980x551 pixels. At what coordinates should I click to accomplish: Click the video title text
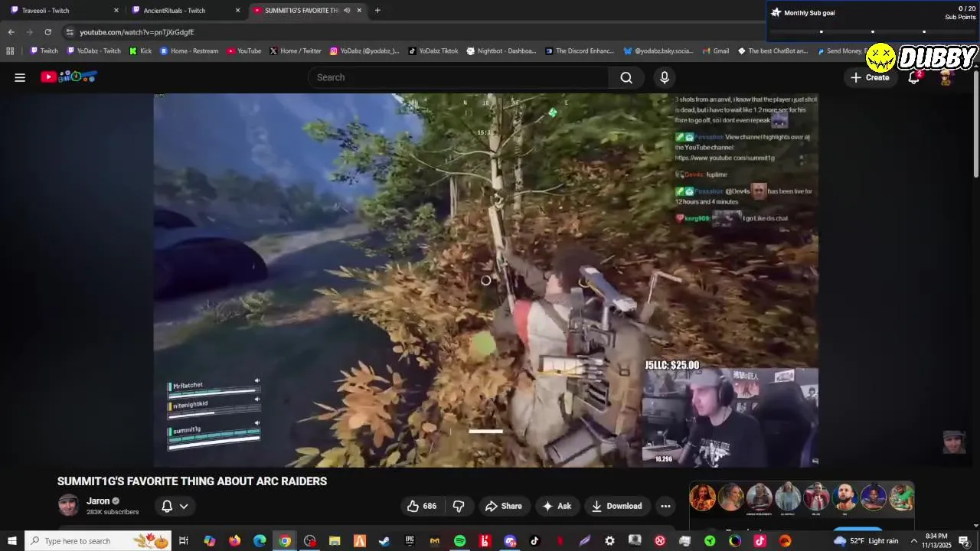(192, 481)
